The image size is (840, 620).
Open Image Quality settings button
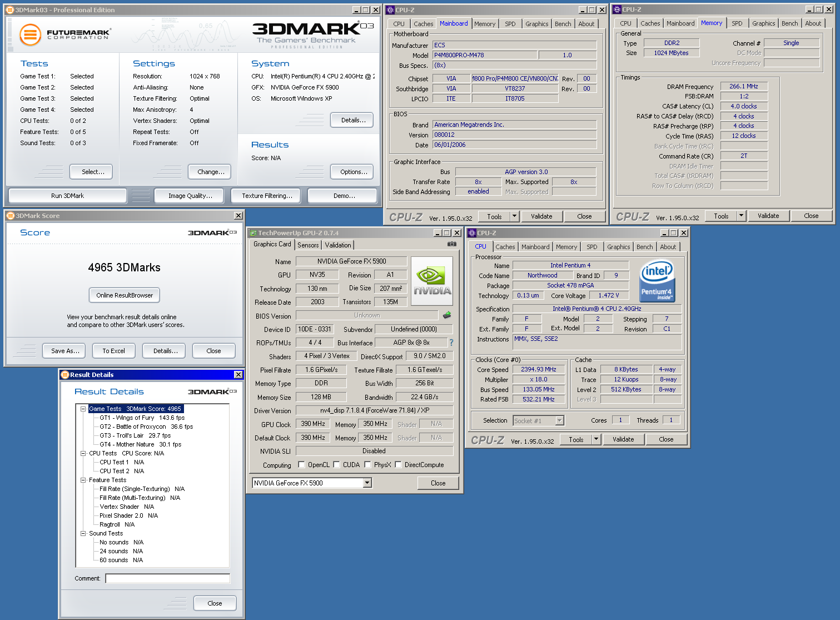click(x=190, y=196)
